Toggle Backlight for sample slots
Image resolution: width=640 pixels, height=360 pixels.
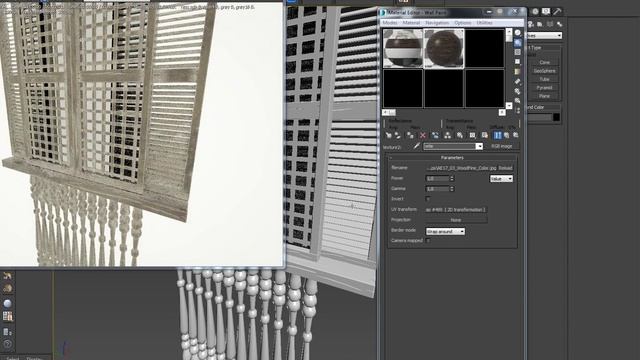pos(518,42)
